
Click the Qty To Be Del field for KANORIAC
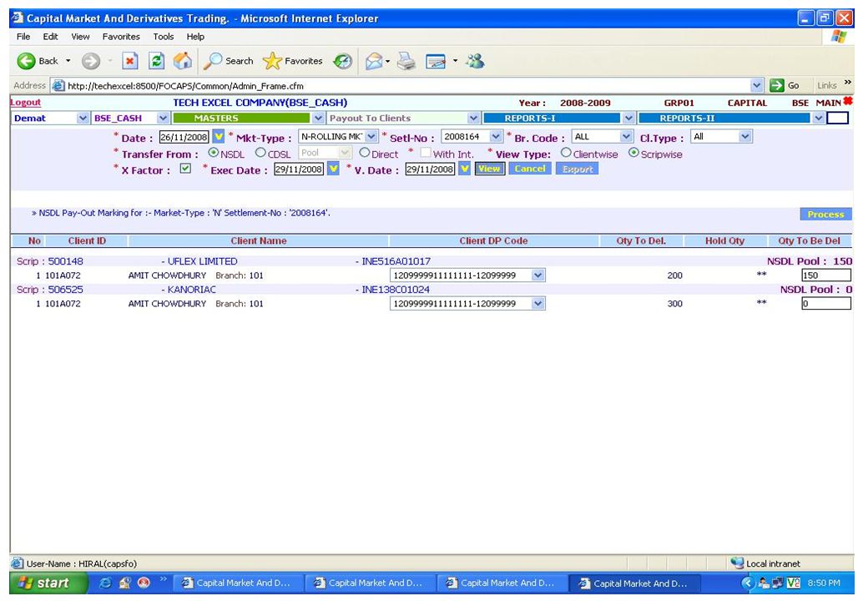[x=826, y=303]
